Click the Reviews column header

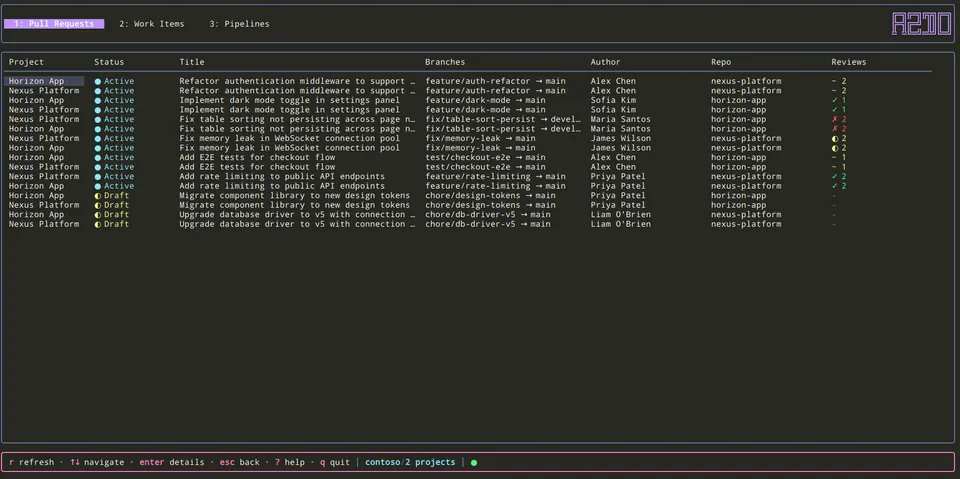(x=849, y=62)
